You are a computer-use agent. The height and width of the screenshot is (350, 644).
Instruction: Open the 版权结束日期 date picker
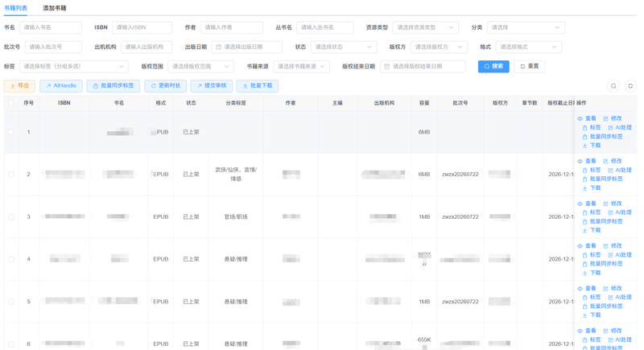point(423,67)
